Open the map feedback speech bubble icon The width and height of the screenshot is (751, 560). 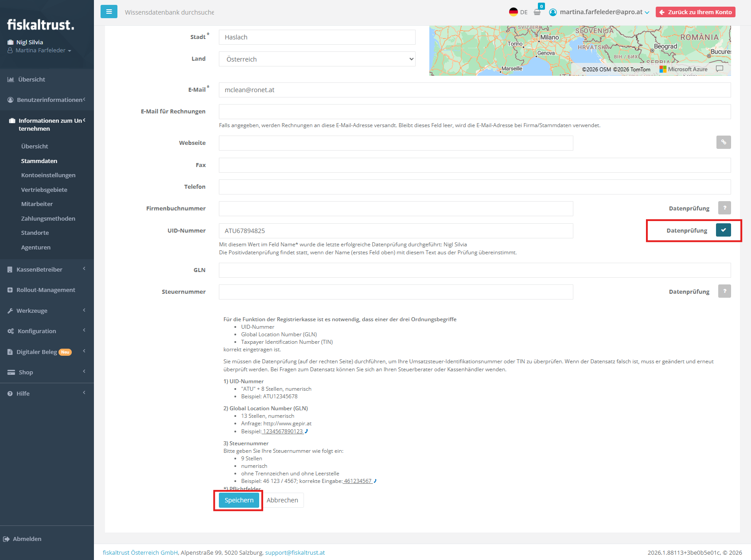click(x=720, y=69)
